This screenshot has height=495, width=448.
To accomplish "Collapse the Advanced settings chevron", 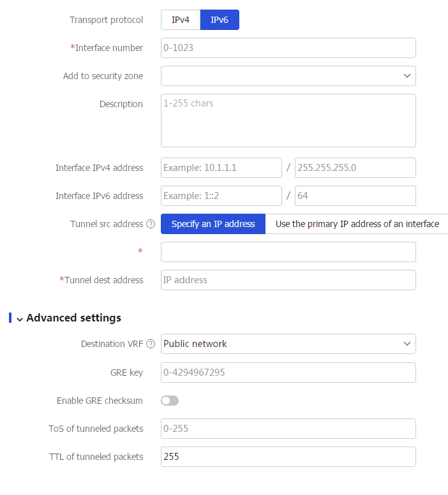I will pos(20,319).
